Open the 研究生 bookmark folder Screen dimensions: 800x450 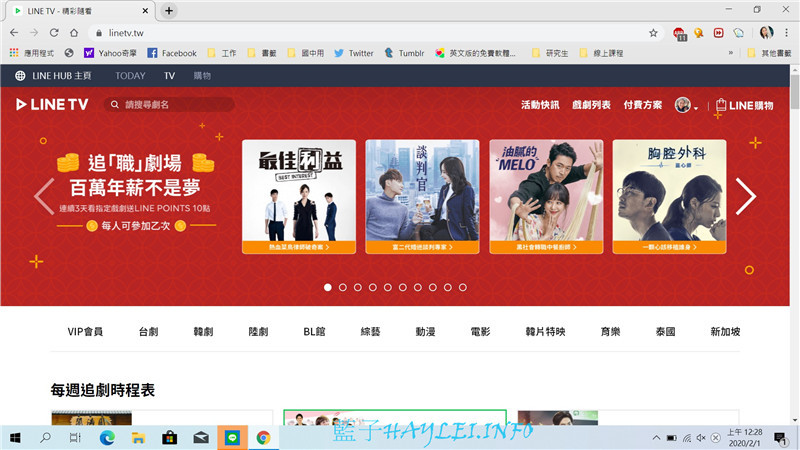550,53
